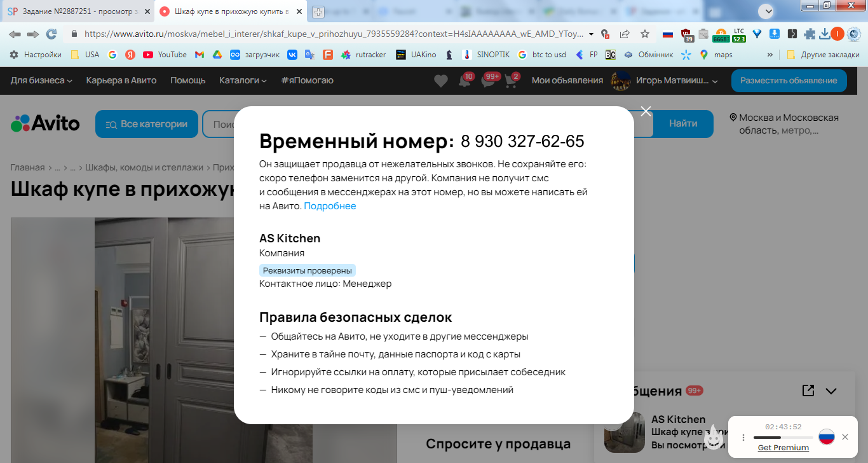
Task: Open browser profile avatar
Action: tap(837, 34)
